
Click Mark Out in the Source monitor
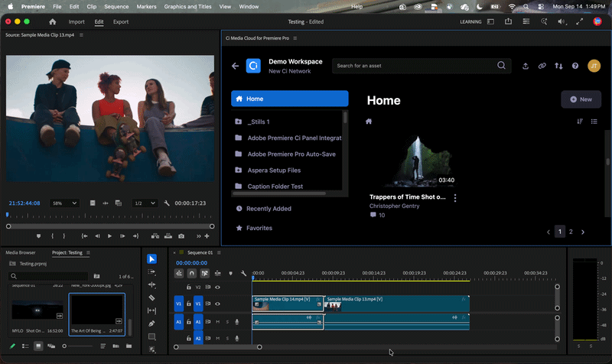coord(64,236)
